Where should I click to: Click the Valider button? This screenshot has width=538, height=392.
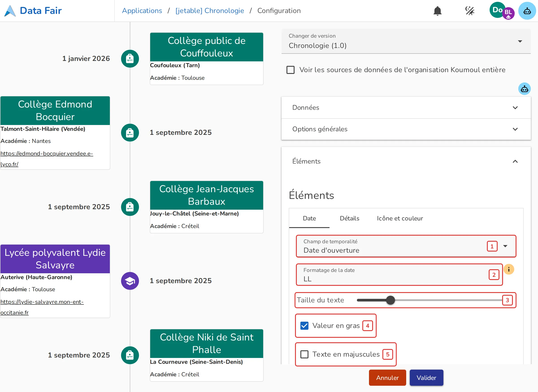[x=426, y=377]
